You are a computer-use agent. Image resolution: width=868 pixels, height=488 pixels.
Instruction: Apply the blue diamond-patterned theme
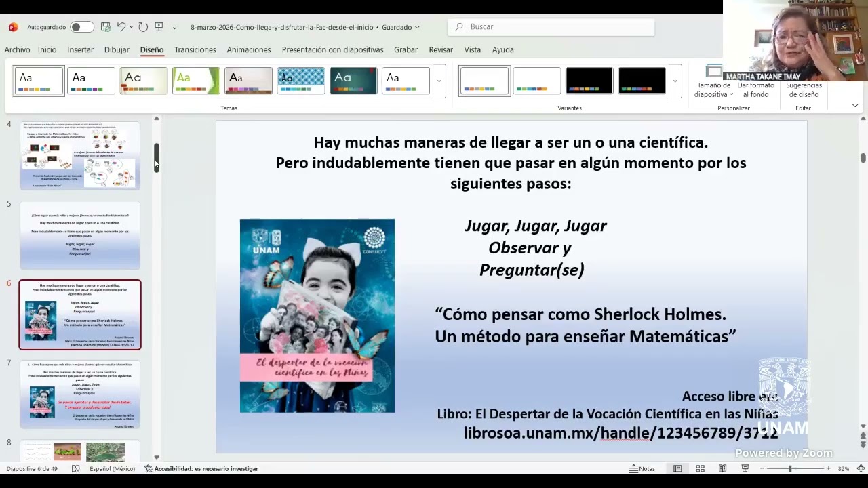301,81
